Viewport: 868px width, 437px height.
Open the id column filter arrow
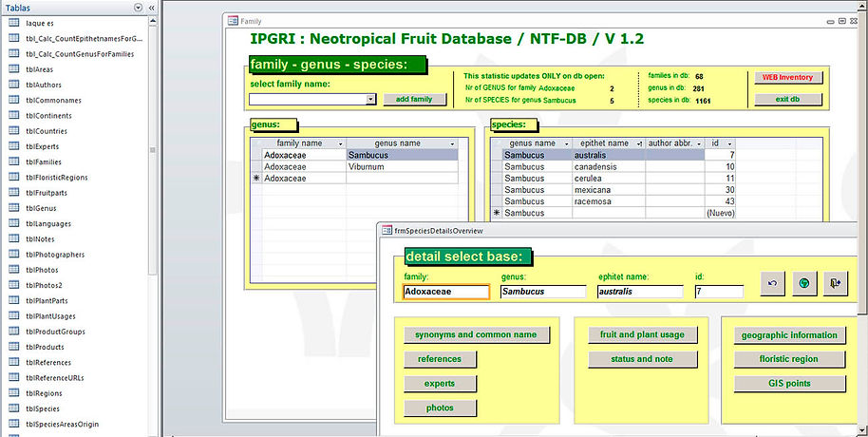tap(729, 143)
